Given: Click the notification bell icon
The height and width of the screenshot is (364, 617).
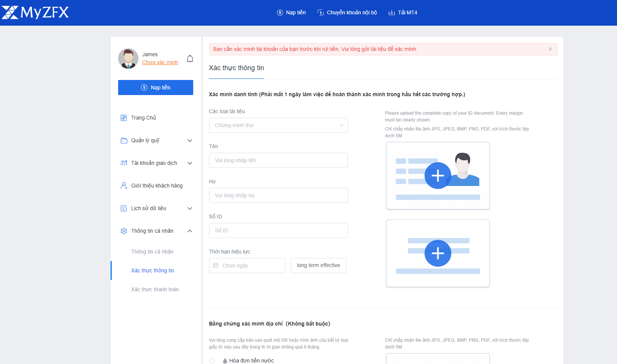Looking at the screenshot, I should (190, 59).
